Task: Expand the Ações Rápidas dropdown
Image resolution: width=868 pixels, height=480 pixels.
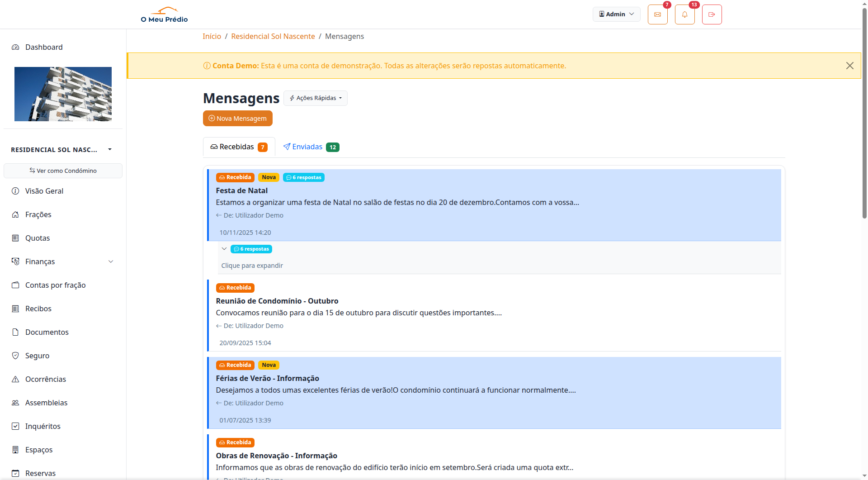Action: pos(316,98)
